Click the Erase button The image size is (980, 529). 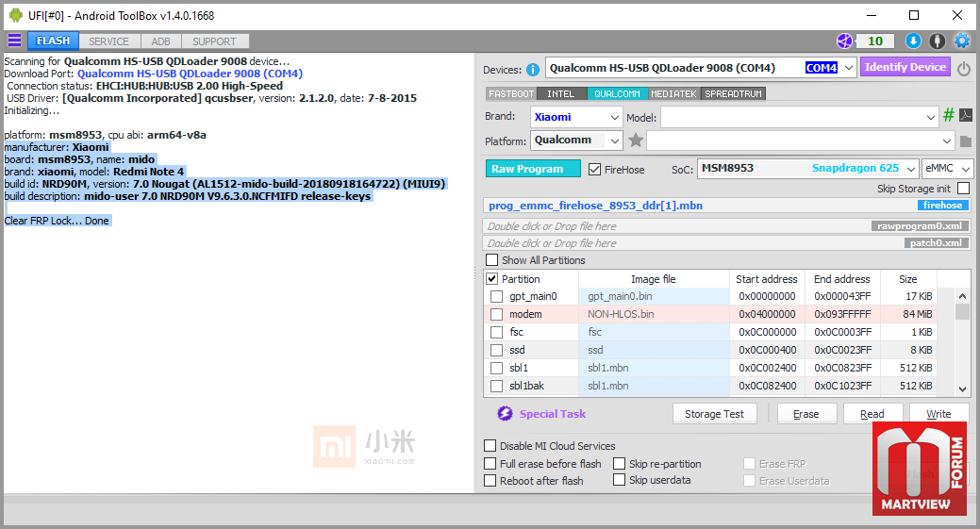click(806, 413)
